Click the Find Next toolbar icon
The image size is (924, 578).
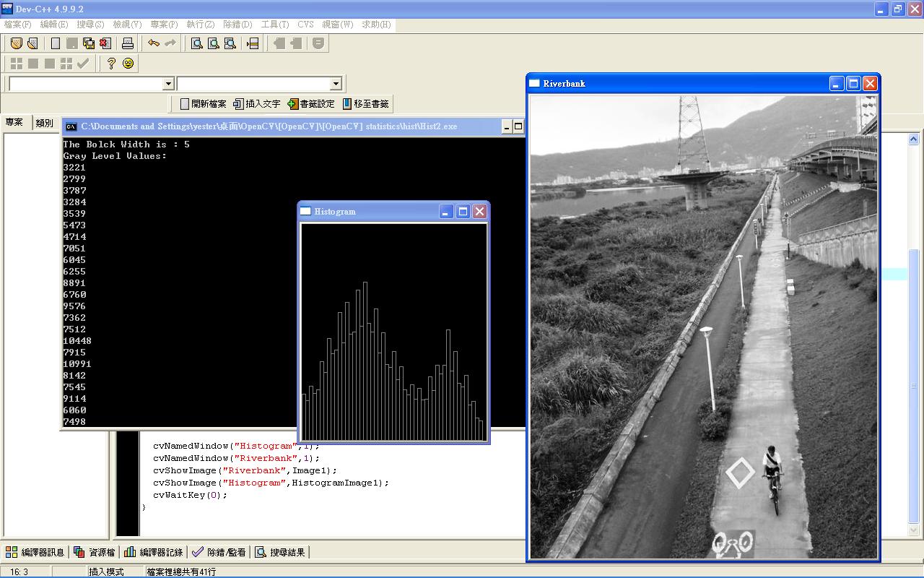[x=230, y=43]
